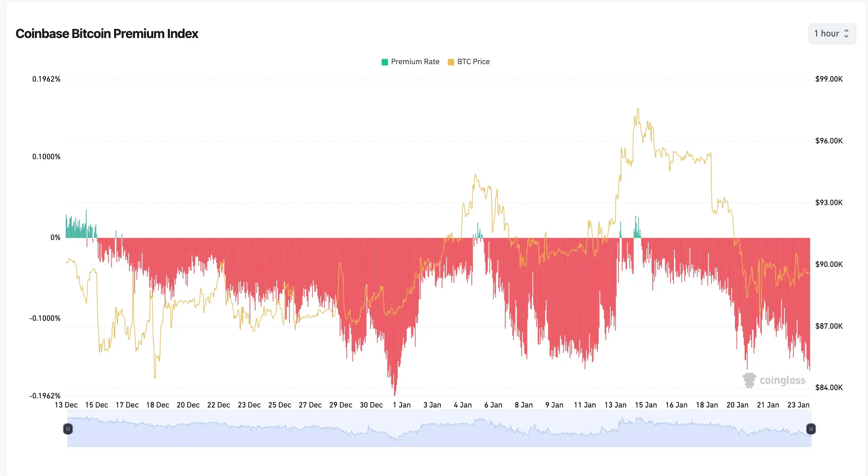Viewport: 868px width, 476px height.
Task: Click the Coinbase Bitcoin Premium Index title
Action: coord(107,34)
